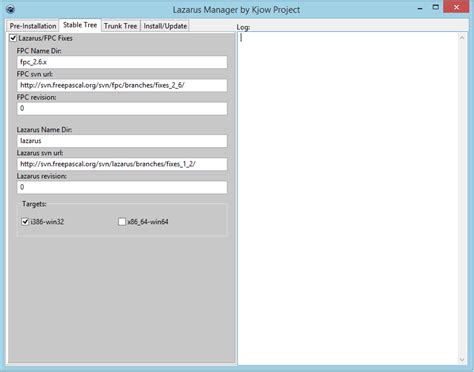
Task: Click the Log scrollbar down arrow
Action: (462, 359)
